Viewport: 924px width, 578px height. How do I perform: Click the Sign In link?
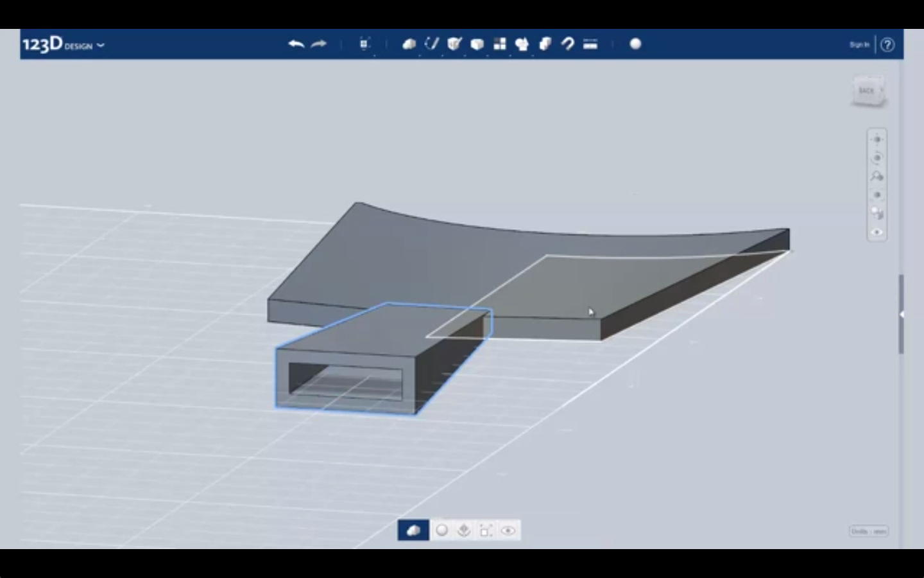(x=859, y=44)
